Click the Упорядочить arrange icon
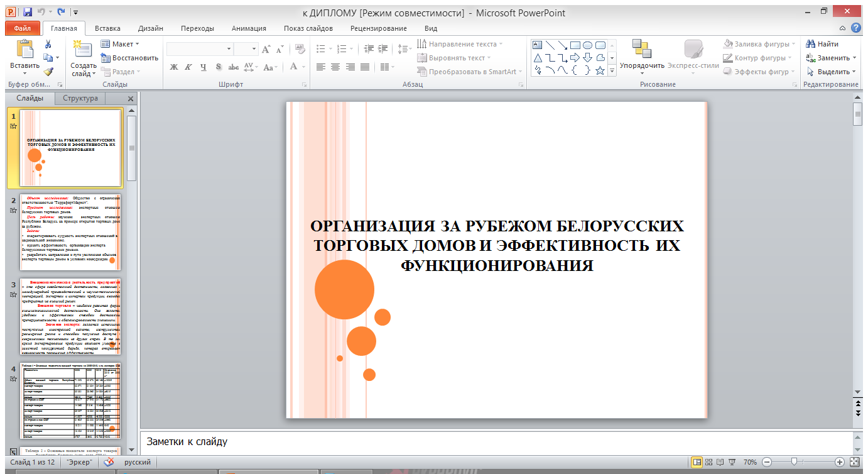This screenshot has width=868, height=474. coord(642,48)
